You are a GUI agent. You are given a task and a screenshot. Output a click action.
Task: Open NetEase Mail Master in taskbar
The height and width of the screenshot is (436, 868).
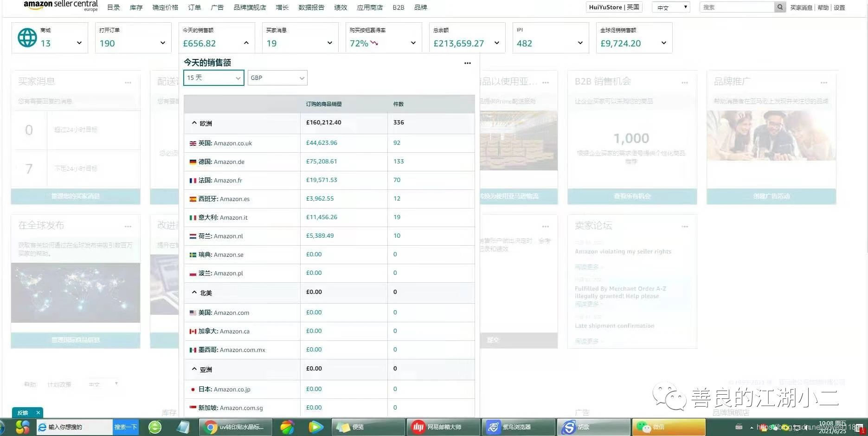[x=444, y=427]
